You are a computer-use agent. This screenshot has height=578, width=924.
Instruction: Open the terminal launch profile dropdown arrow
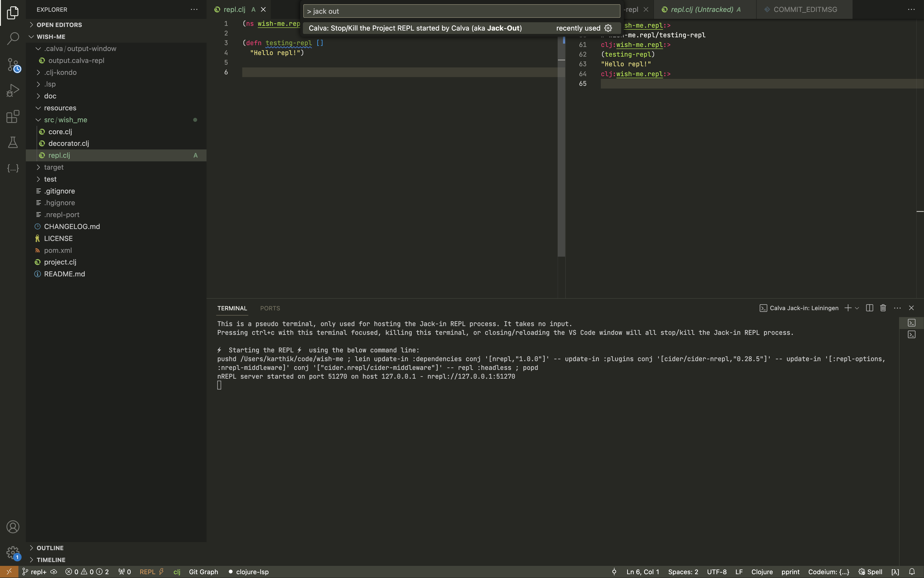857,308
